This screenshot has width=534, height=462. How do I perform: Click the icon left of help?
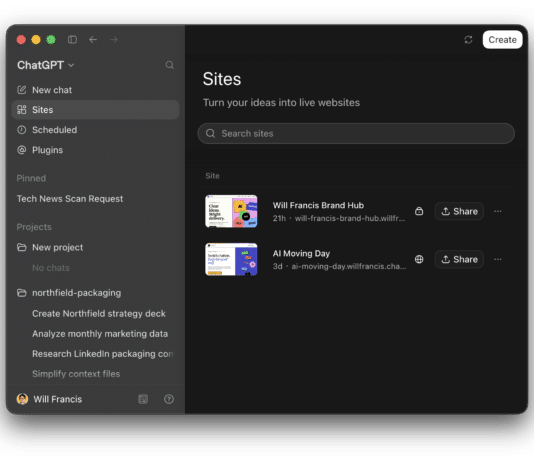tap(143, 399)
